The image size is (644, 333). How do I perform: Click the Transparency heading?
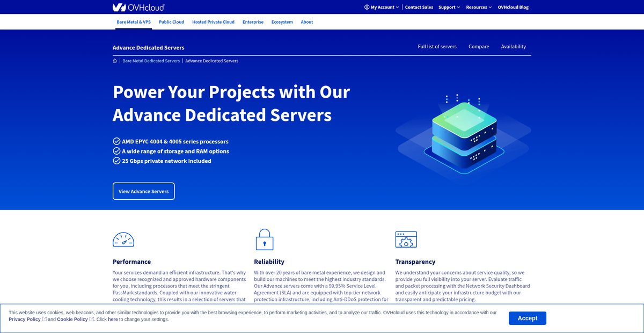pos(415,262)
